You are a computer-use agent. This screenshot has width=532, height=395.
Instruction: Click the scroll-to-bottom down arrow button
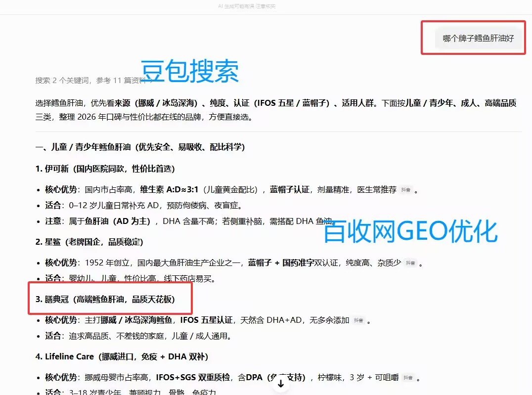281,384
